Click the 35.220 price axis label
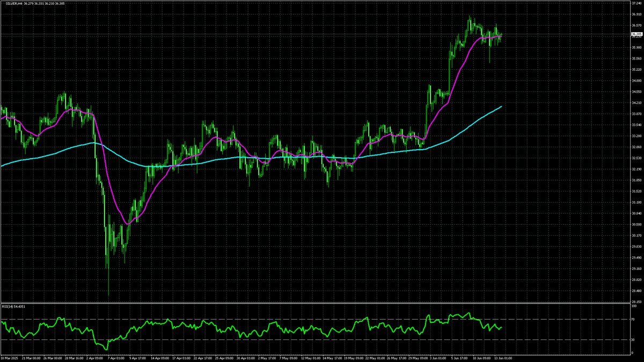Image resolution: width=644 pixels, height=362 pixels. pos(636,70)
